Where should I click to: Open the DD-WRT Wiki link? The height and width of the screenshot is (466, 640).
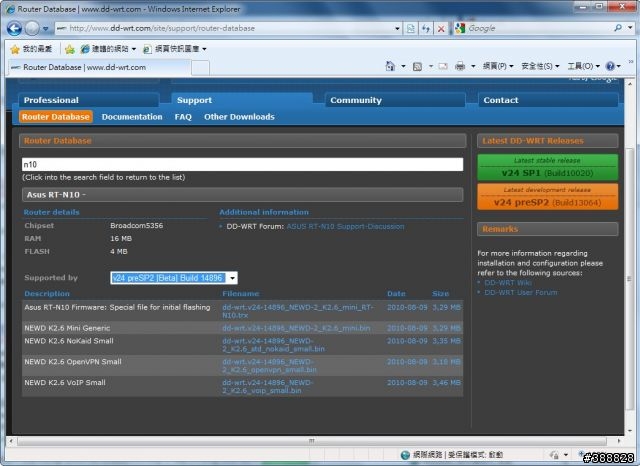(508, 283)
